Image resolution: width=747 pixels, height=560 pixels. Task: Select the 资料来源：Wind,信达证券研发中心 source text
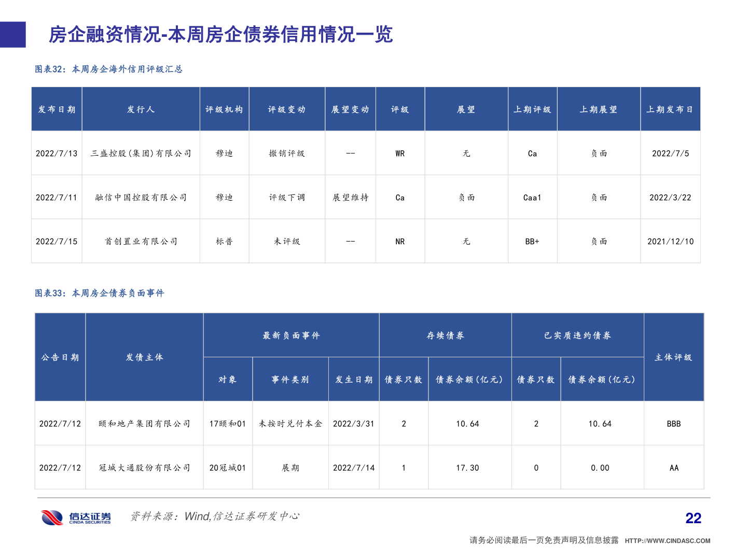[x=216, y=516]
